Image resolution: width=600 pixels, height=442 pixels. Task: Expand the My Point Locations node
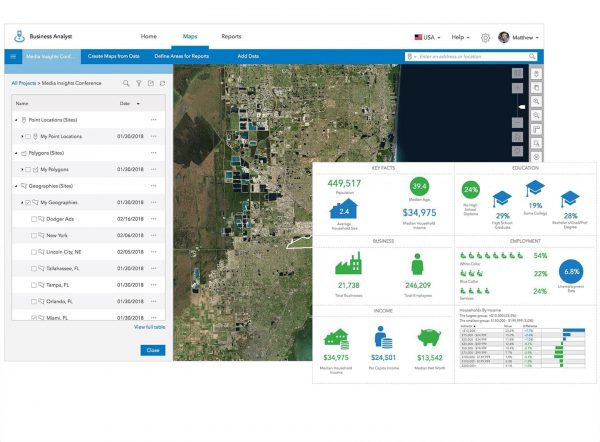22,136
